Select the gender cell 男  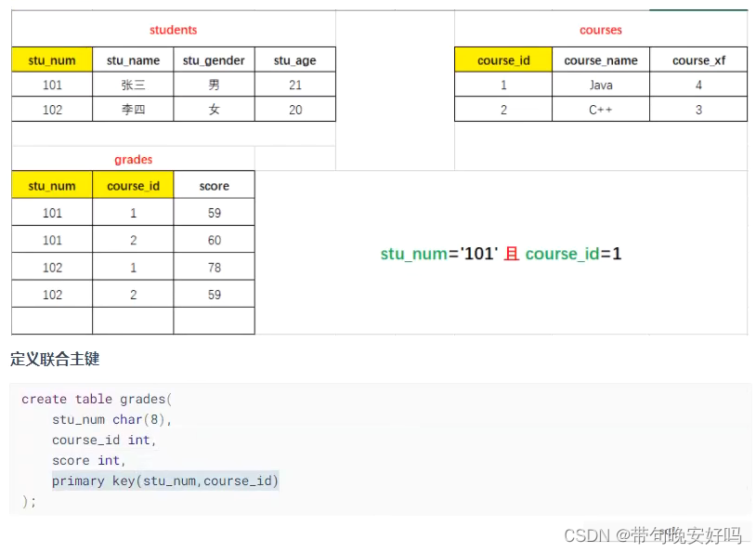pyautogui.click(x=214, y=85)
